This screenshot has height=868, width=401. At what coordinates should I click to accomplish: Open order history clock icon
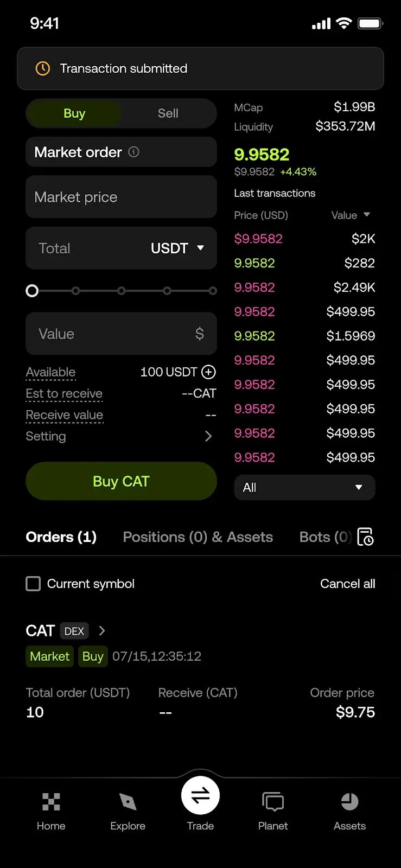(x=365, y=537)
